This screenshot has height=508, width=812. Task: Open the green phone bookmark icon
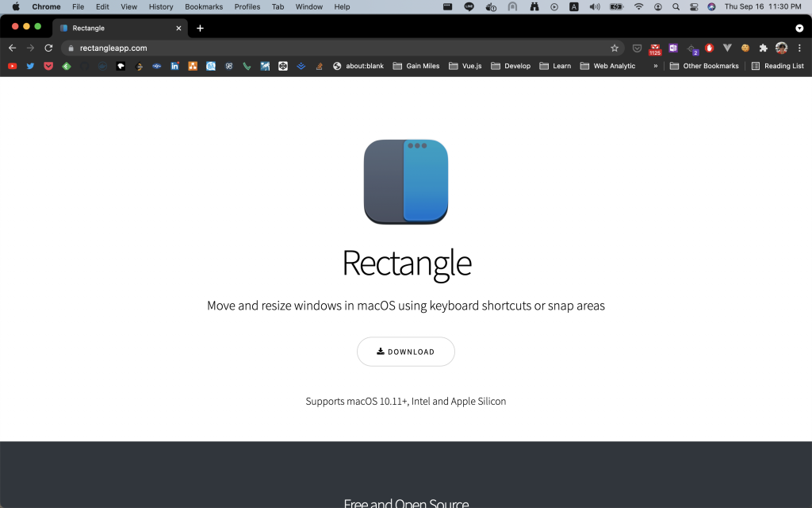[247, 66]
